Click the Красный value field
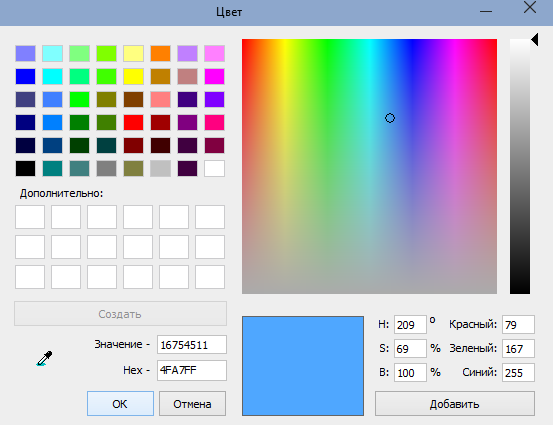 (518, 324)
